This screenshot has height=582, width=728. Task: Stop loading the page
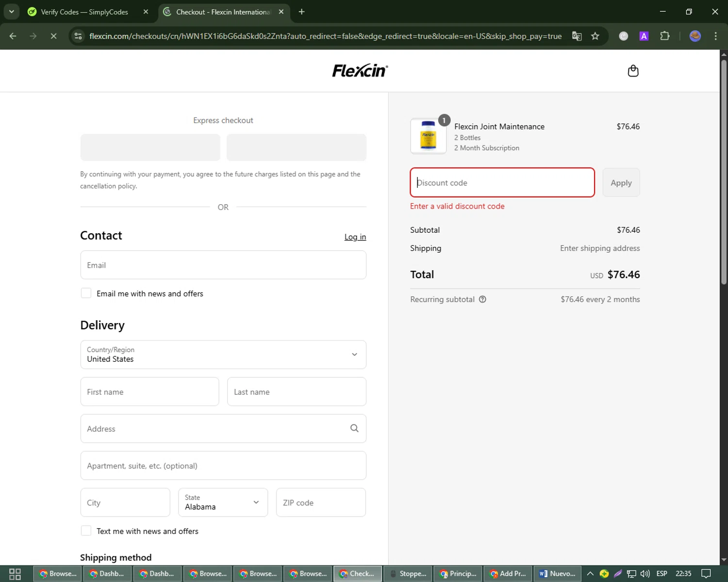(53, 36)
